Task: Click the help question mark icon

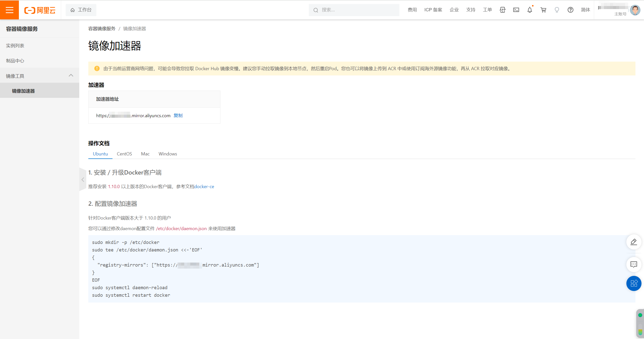Action: point(570,10)
